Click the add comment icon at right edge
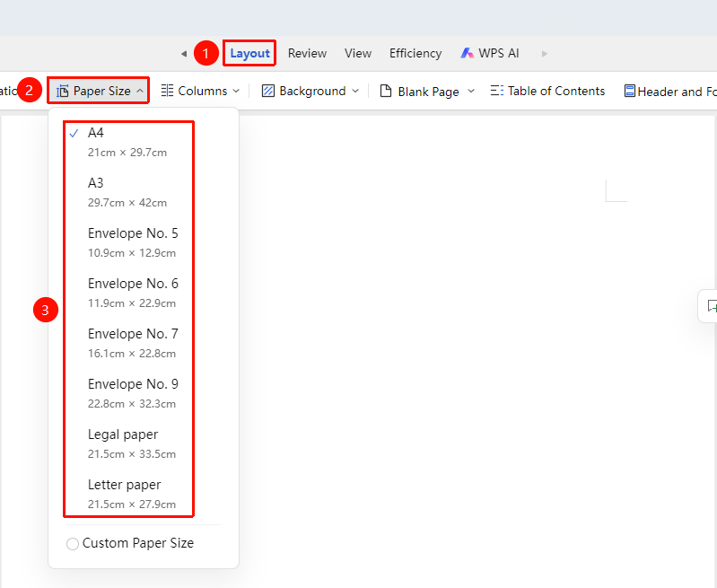 [712, 306]
